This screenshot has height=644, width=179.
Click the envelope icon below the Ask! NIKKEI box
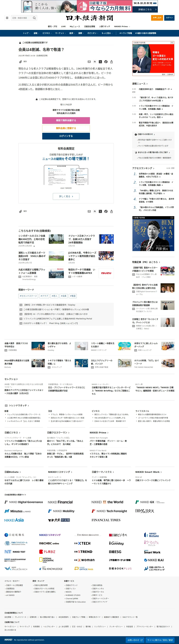tap(89, 211)
